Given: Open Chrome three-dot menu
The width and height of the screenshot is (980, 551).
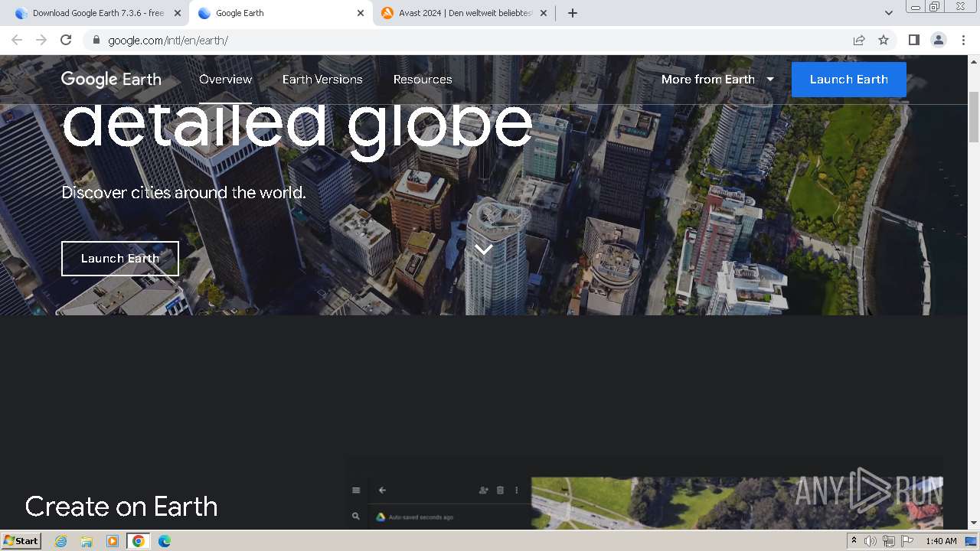Looking at the screenshot, I should [963, 40].
